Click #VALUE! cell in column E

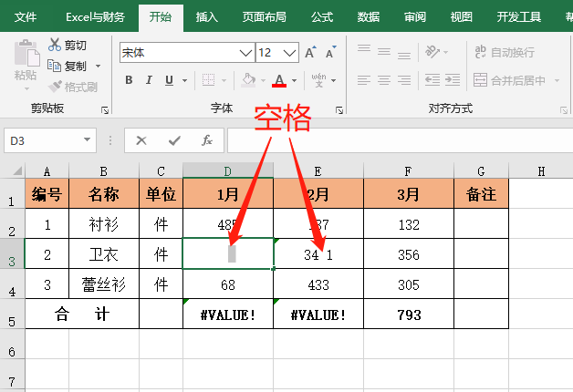point(318,315)
